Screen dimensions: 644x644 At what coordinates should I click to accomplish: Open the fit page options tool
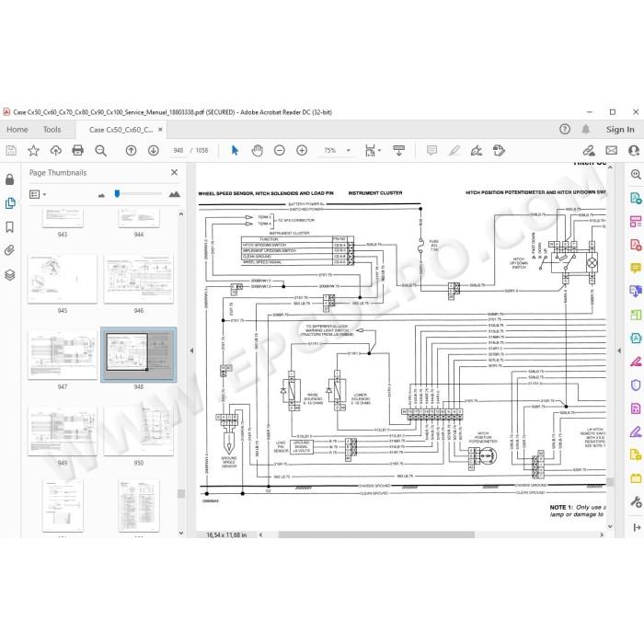coord(370,150)
